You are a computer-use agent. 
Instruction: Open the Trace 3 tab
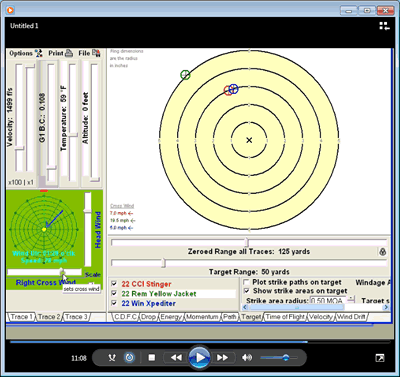(76, 317)
